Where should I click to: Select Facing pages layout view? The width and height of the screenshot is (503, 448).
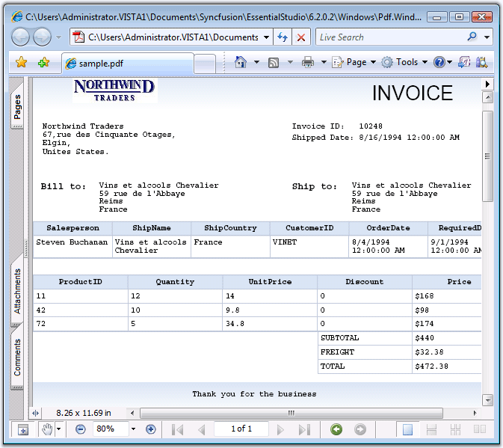point(480,429)
